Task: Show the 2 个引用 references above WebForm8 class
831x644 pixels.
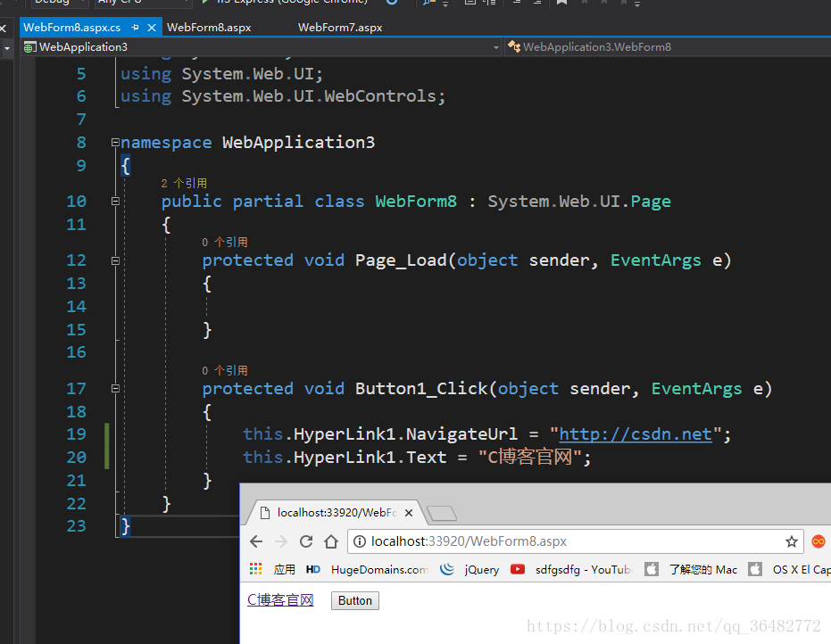Action: (184, 183)
